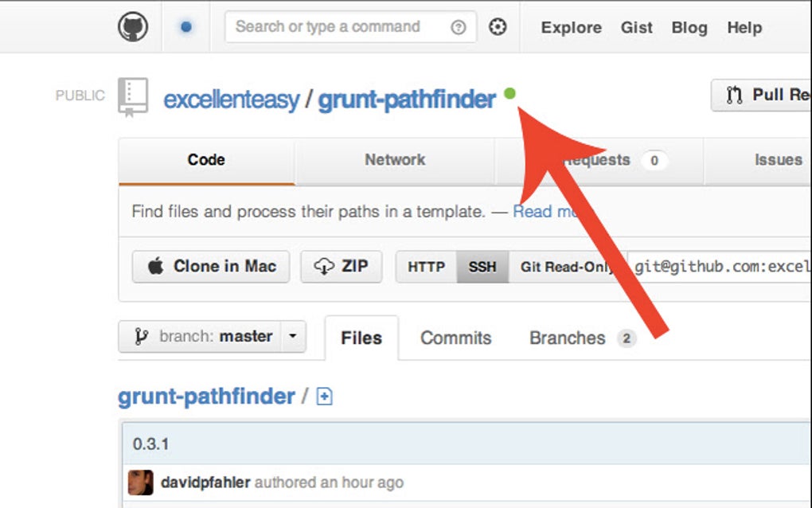This screenshot has width=812, height=508.
Task: Open the Explore menu
Action: (x=570, y=27)
